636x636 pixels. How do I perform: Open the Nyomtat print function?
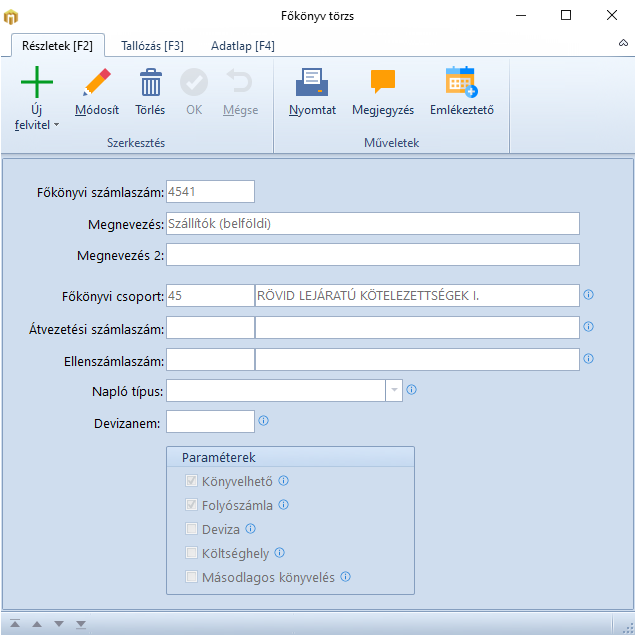tap(312, 83)
